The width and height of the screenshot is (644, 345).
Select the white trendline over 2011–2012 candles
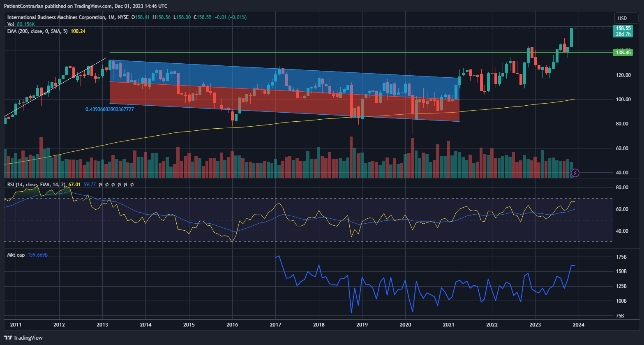55,87
